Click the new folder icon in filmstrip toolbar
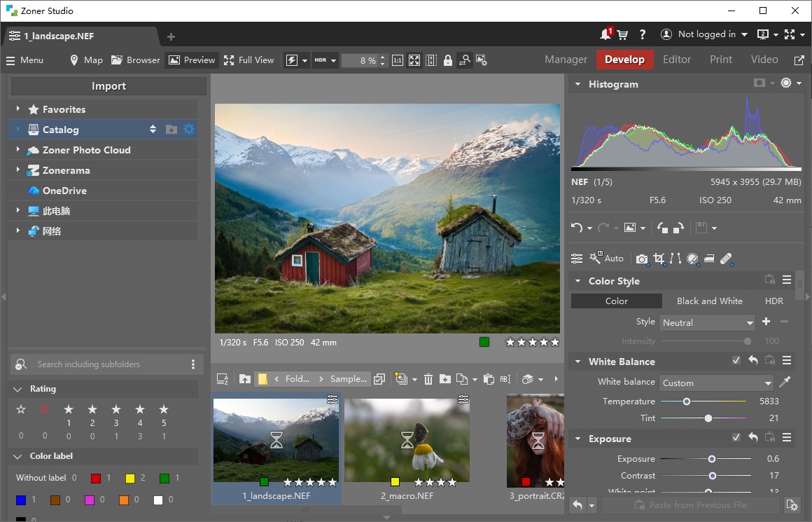The width and height of the screenshot is (812, 522). [444, 380]
